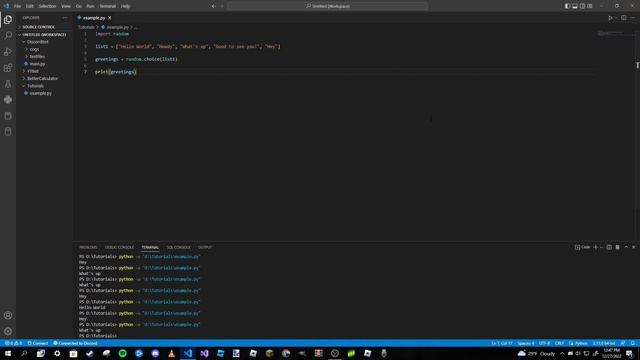Open terminal launch profile dropdown arrow
Image resolution: width=640 pixels, height=360 pixels.
coord(601,247)
